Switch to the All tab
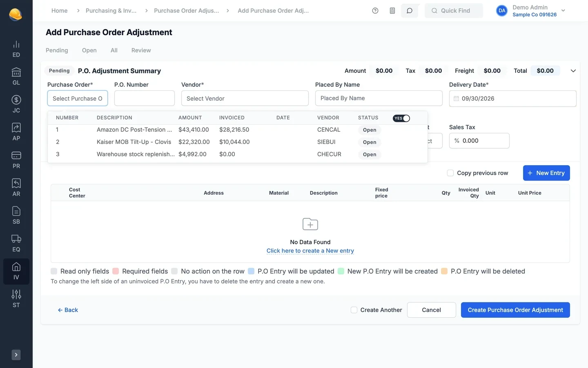The image size is (588, 368). click(114, 50)
